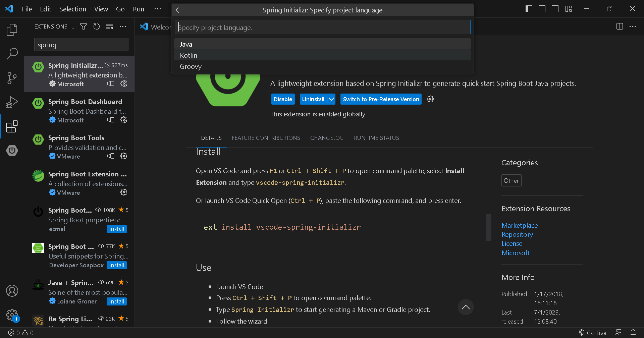Viewport: 644px width, 338px height.
Task: Open extensions views and more actions
Action: tap(123, 26)
